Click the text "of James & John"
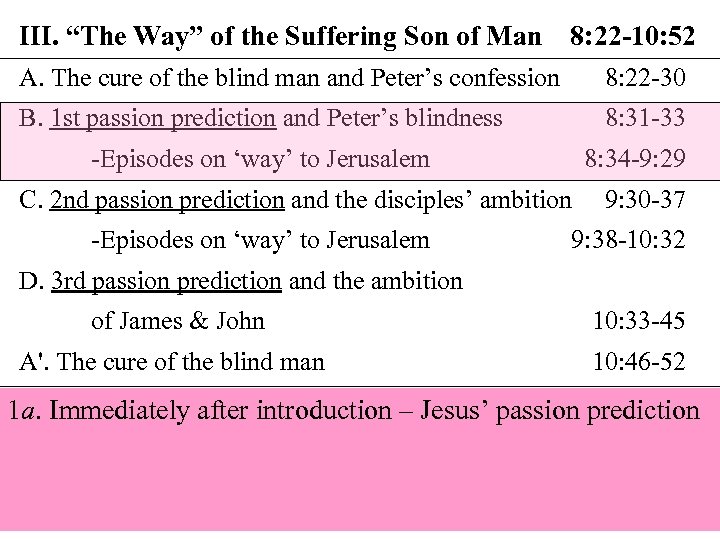Screen dimensions: 720x540 click(178, 321)
